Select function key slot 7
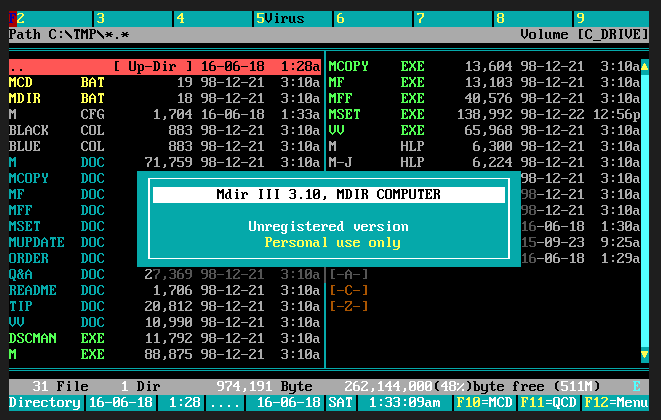 point(453,19)
